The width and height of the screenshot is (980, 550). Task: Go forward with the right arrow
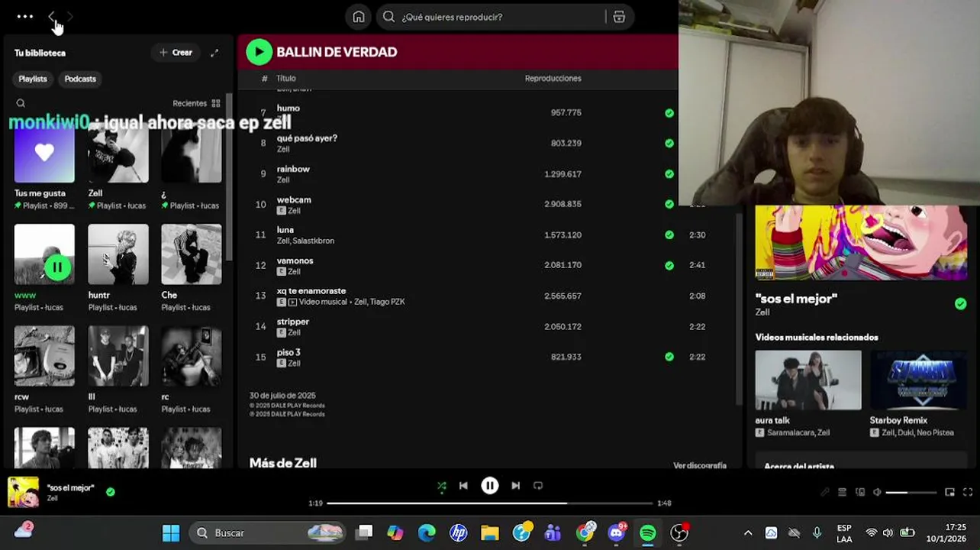pos(70,16)
